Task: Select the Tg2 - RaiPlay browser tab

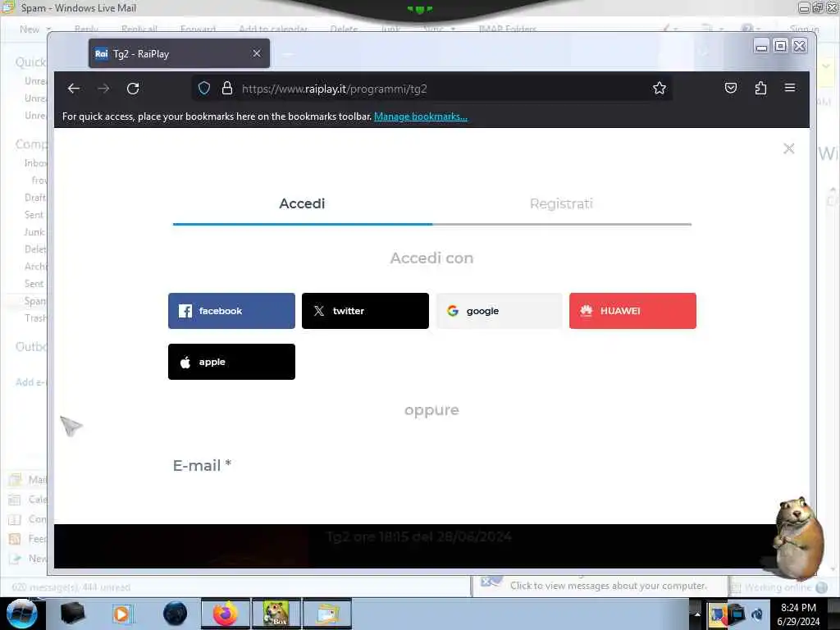Action: point(179,53)
